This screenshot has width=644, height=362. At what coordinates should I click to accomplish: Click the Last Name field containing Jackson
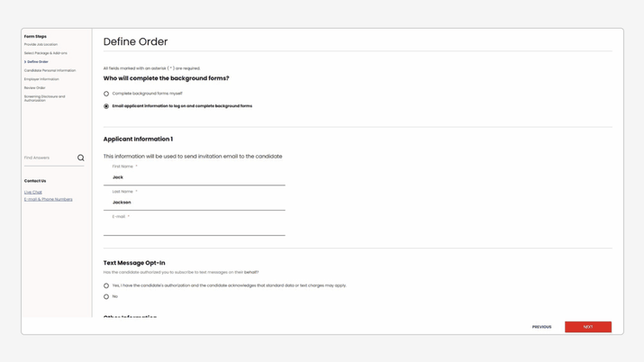(x=194, y=203)
